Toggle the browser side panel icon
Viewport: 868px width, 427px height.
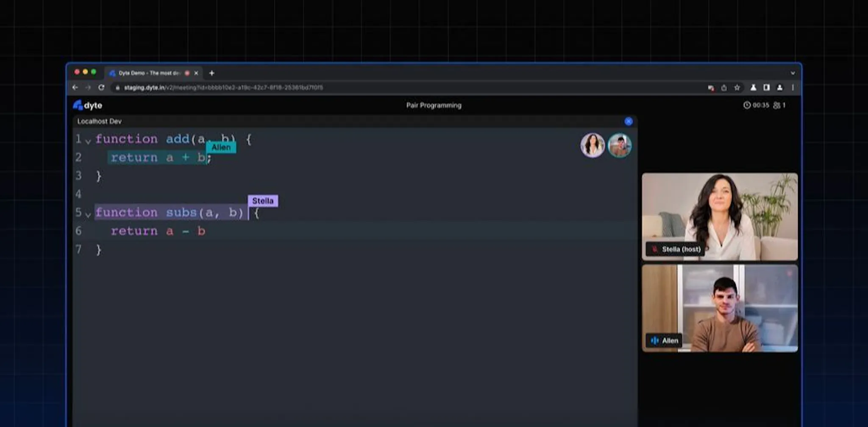click(766, 87)
